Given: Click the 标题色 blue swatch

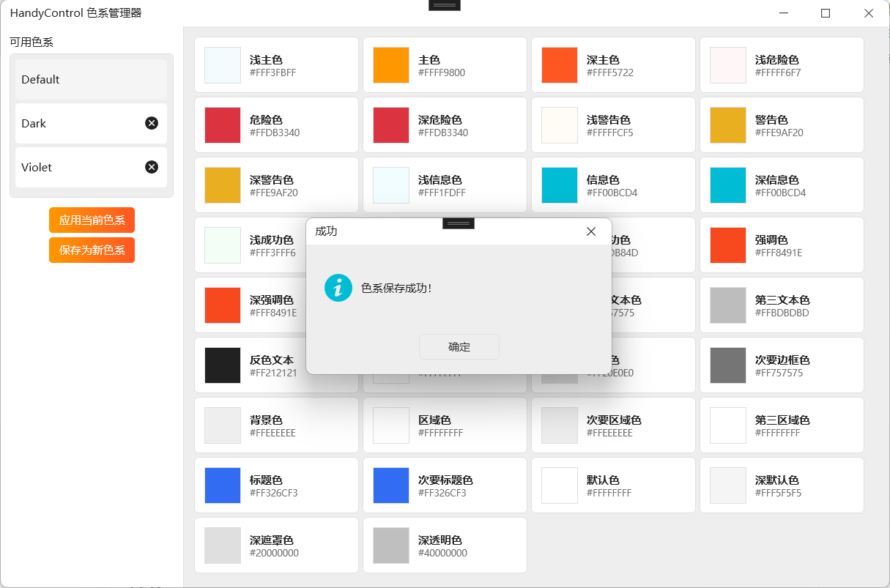Looking at the screenshot, I should click(x=223, y=485).
